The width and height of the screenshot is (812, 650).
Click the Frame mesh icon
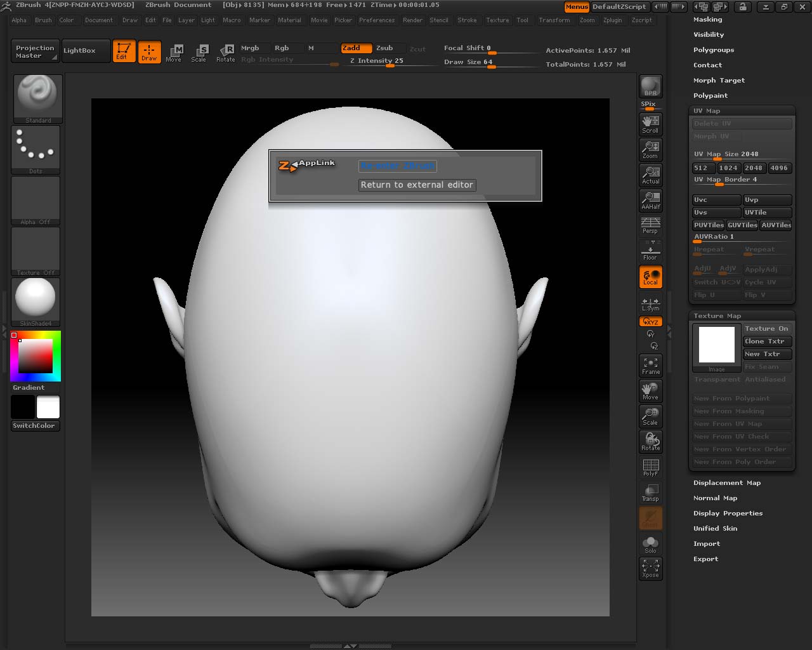[650, 365]
